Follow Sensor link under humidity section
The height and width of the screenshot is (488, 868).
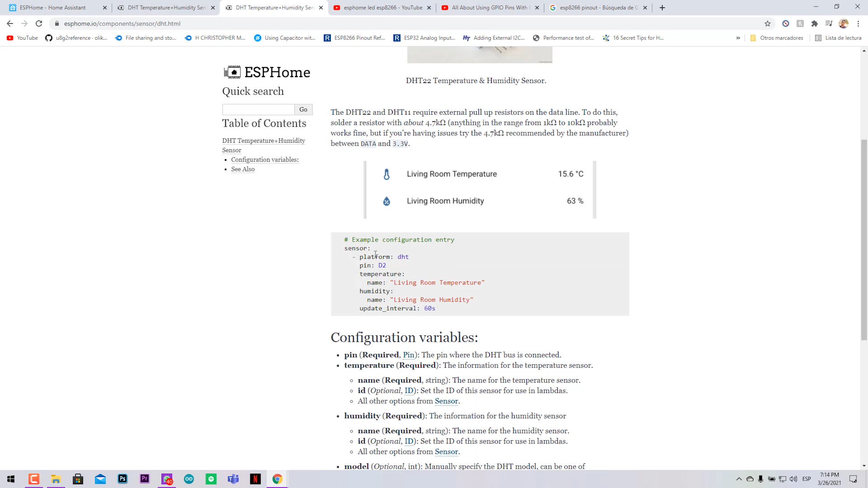click(x=447, y=452)
